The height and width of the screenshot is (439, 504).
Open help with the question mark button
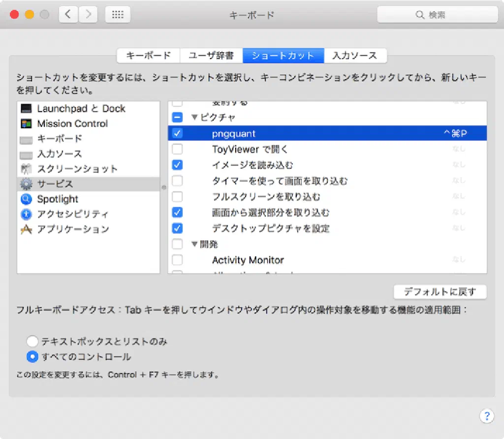click(x=486, y=416)
